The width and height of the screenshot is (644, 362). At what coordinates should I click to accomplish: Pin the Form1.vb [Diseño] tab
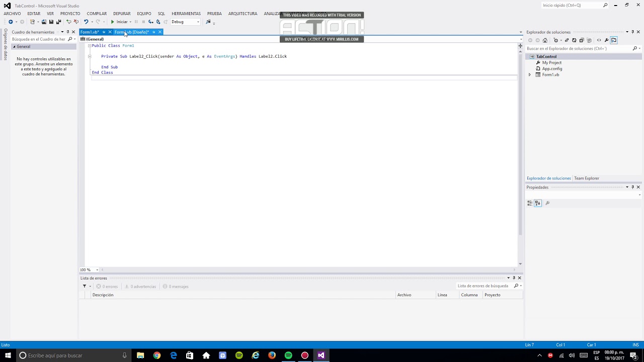click(x=154, y=32)
